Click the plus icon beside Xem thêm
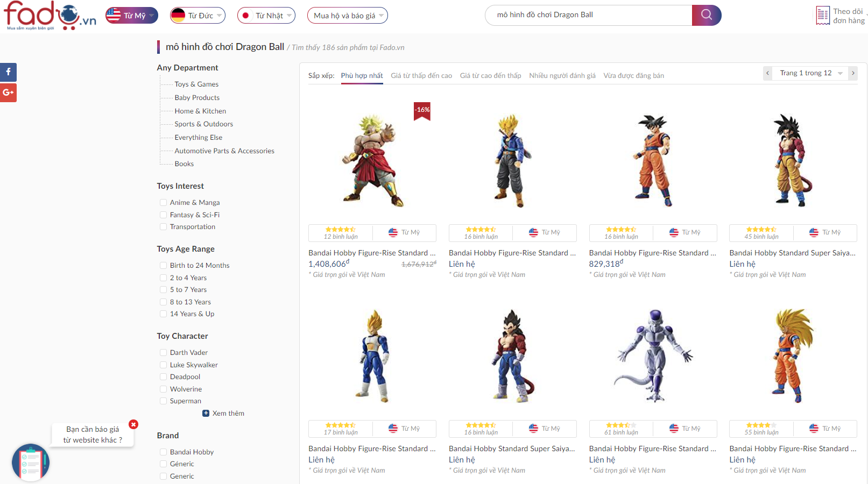 [x=206, y=414]
